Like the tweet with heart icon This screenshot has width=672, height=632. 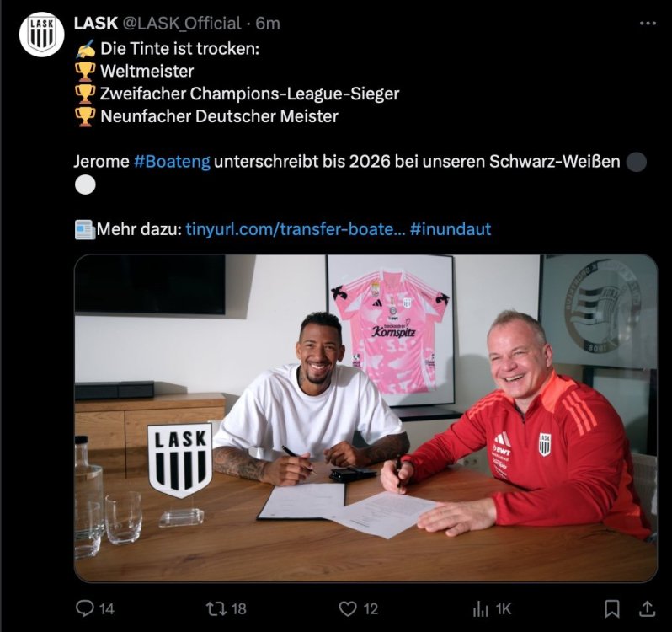click(348, 608)
